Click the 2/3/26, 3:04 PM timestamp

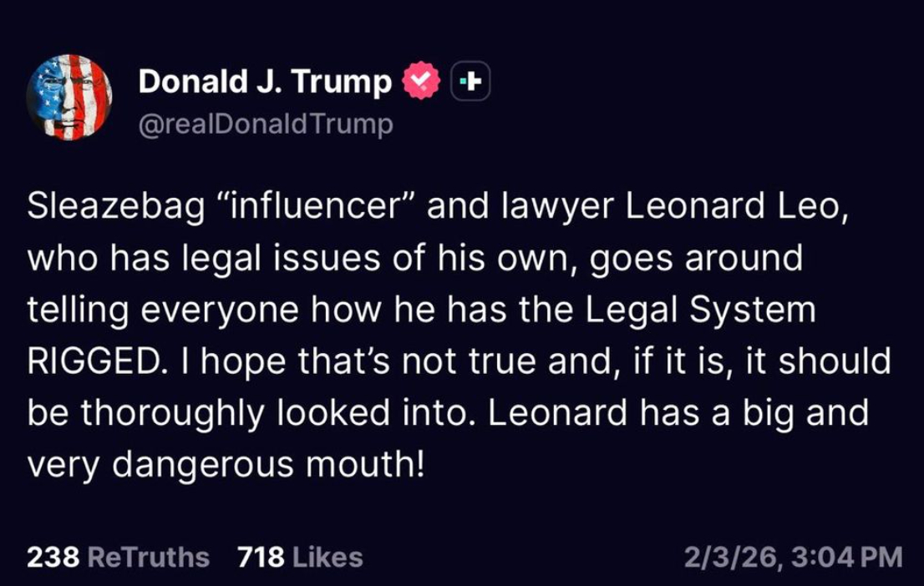(x=793, y=557)
